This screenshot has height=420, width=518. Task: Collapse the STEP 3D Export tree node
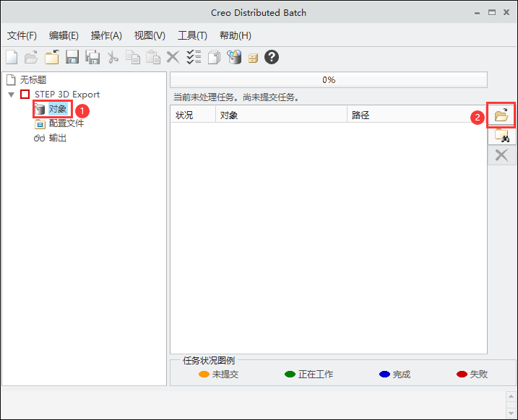[x=12, y=95]
